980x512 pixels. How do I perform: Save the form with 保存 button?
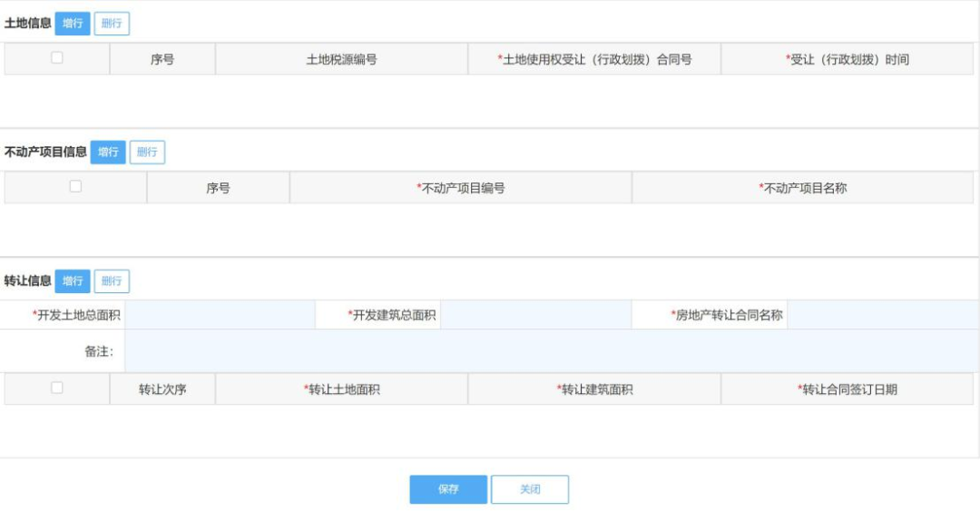(x=449, y=489)
